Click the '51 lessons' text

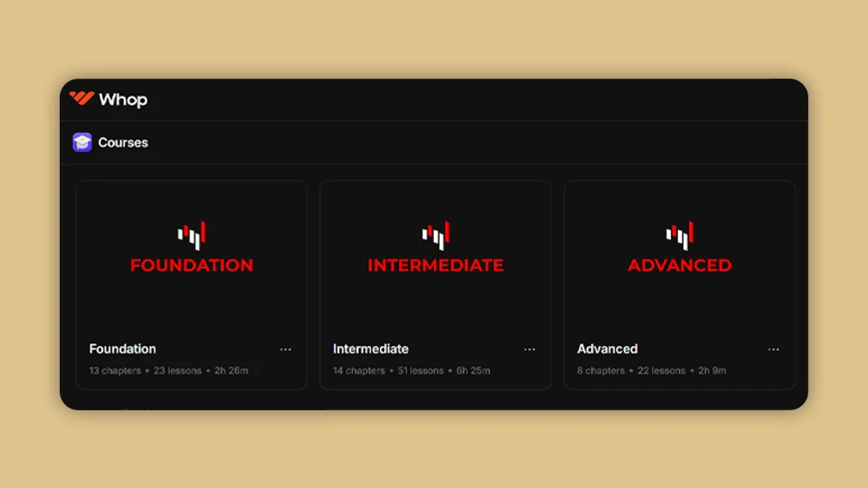[x=420, y=371]
